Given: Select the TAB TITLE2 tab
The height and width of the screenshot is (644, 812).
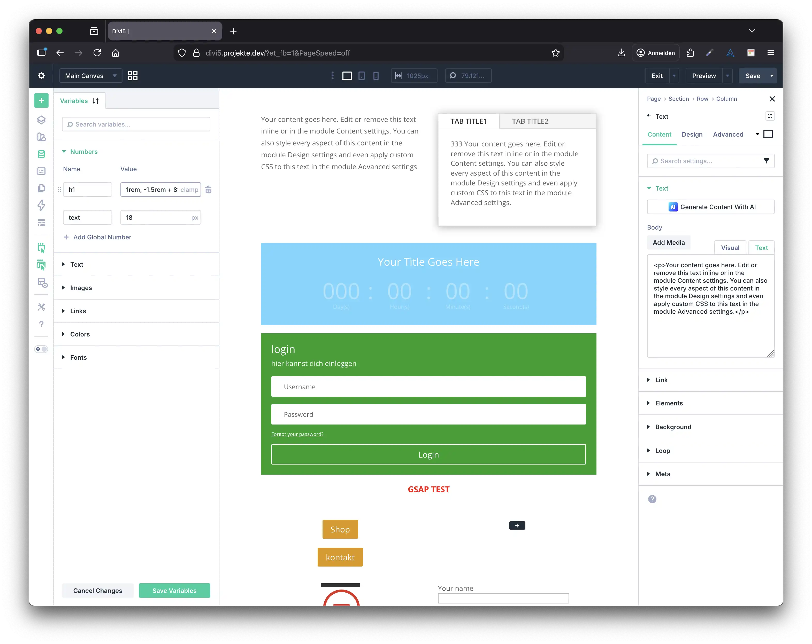Looking at the screenshot, I should (530, 121).
